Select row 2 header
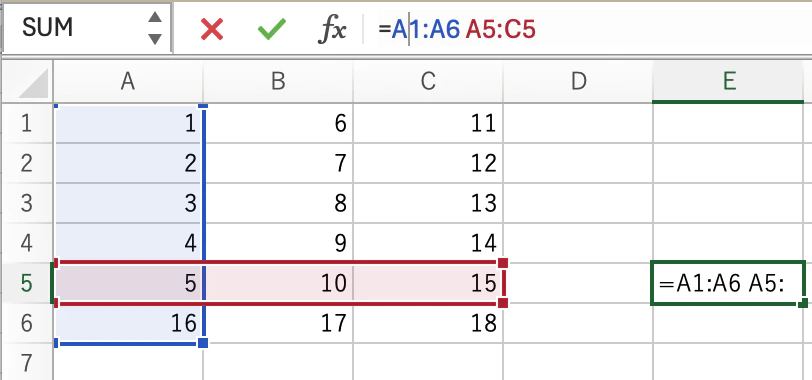This screenshot has width=812, height=380. click(26, 163)
